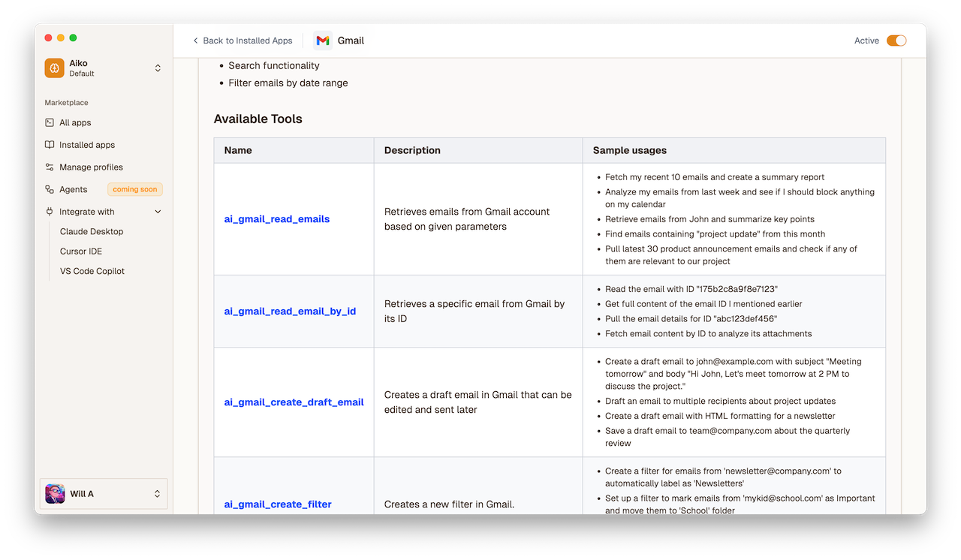Viewport: 961px width, 560px height.
Task: Click "Retrieves a specific email" description
Action: coord(474,311)
